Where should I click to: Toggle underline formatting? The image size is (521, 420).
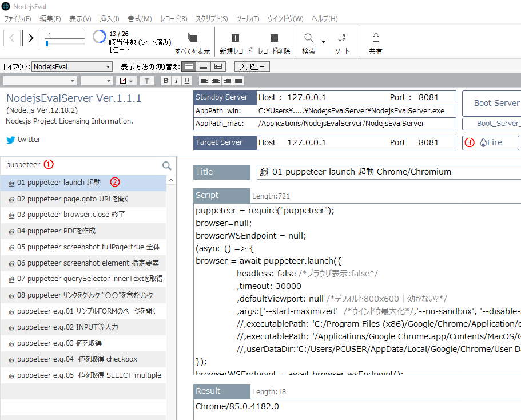[187, 81]
